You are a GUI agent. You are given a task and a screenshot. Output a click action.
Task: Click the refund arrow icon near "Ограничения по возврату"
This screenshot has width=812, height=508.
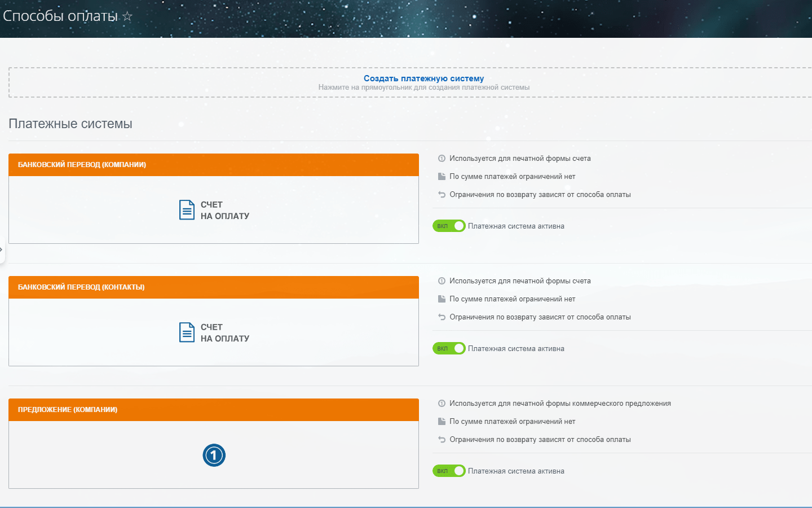[x=441, y=194]
